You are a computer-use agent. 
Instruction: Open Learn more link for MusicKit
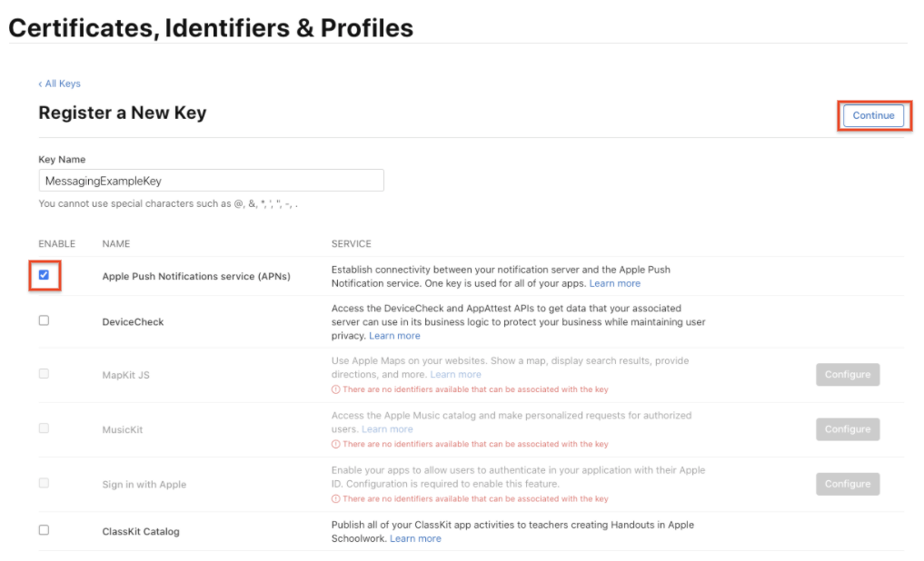[387, 429]
